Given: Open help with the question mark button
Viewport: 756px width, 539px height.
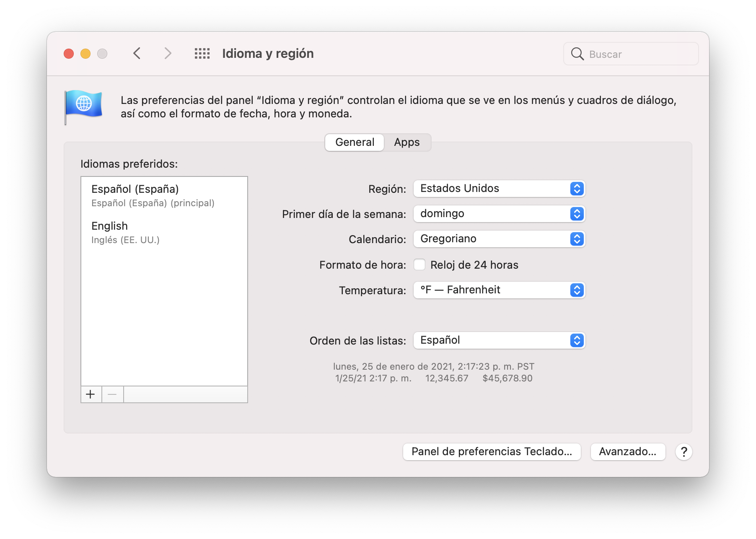Looking at the screenshot, I should pyautogui.click(x=684, y=452).
